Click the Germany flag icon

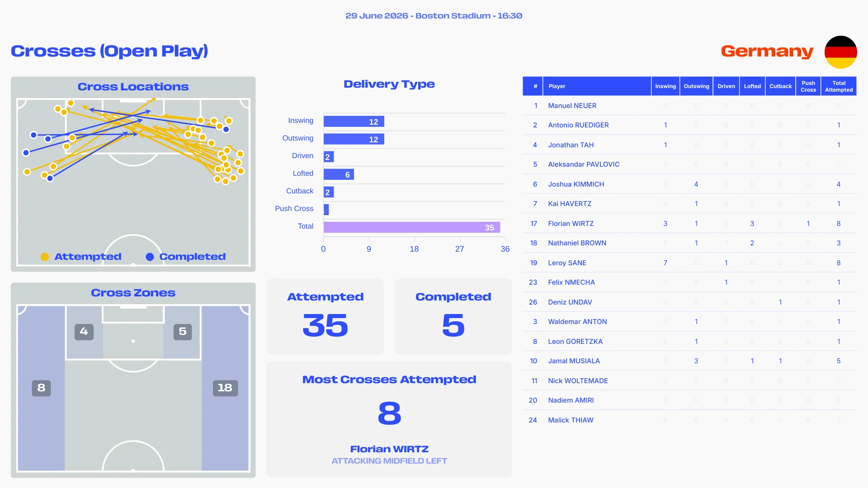(840, 52)
